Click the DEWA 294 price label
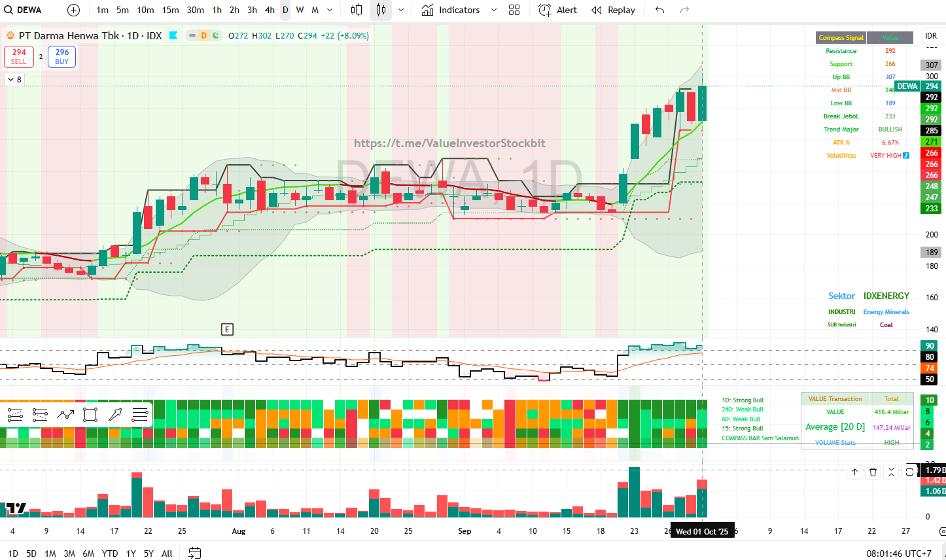Viewport: 946px width, 560px height. (x=917, y=86)
